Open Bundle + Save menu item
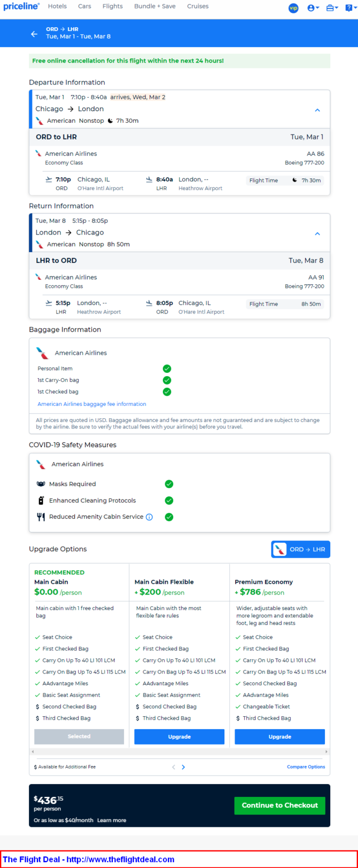The height and width of the screenshot is (868, 358). [x=155, y=6]
